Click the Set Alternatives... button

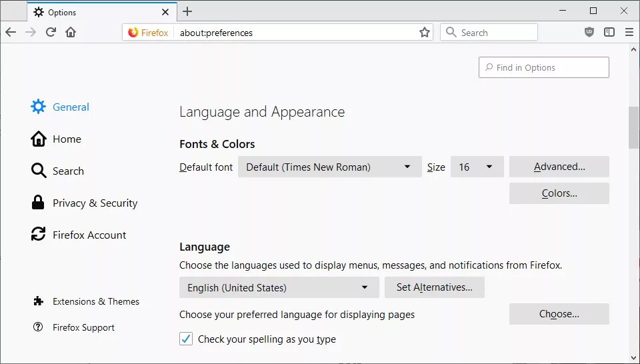(434, 288)
